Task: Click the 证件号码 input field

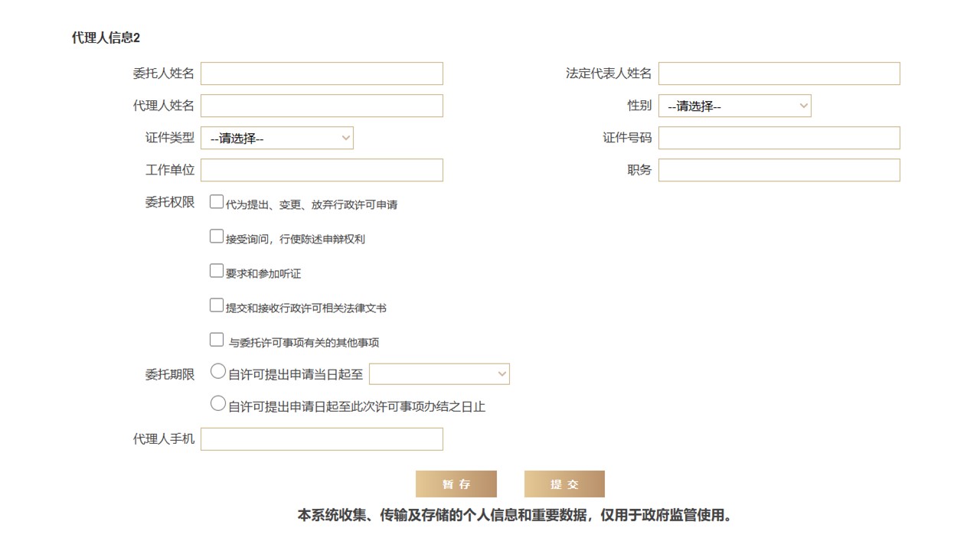Action: (x=779, y=138)
